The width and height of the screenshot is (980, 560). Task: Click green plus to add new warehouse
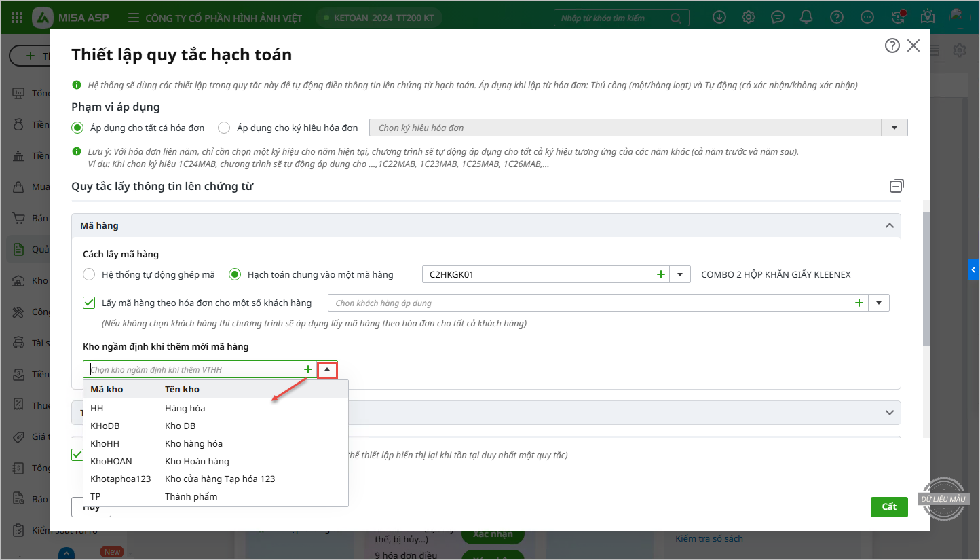tap(308, 369)
